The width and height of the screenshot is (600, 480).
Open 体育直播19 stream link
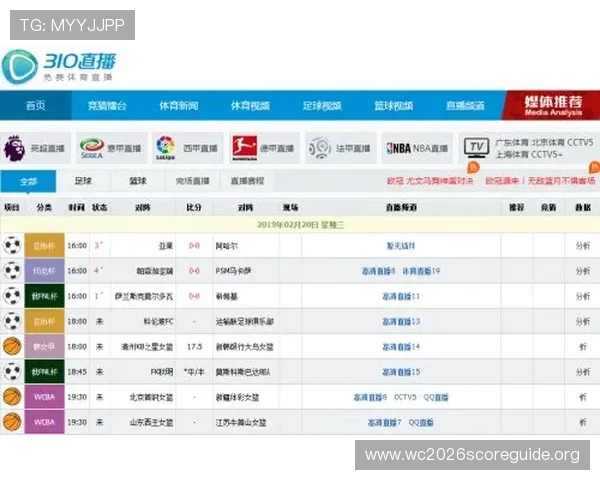pos(421,271)
